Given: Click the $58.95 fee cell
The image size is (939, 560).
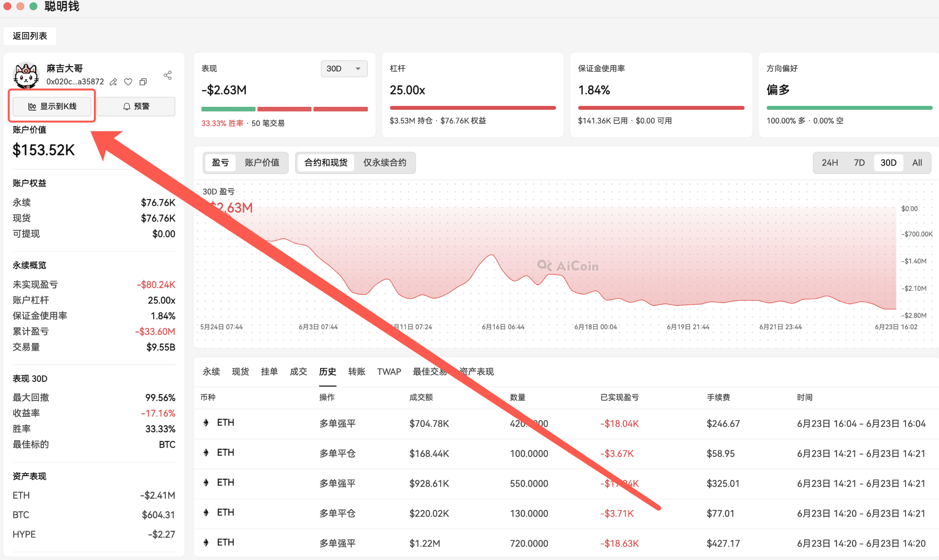Looking at the screenshot, I should (x=721, y=454).
